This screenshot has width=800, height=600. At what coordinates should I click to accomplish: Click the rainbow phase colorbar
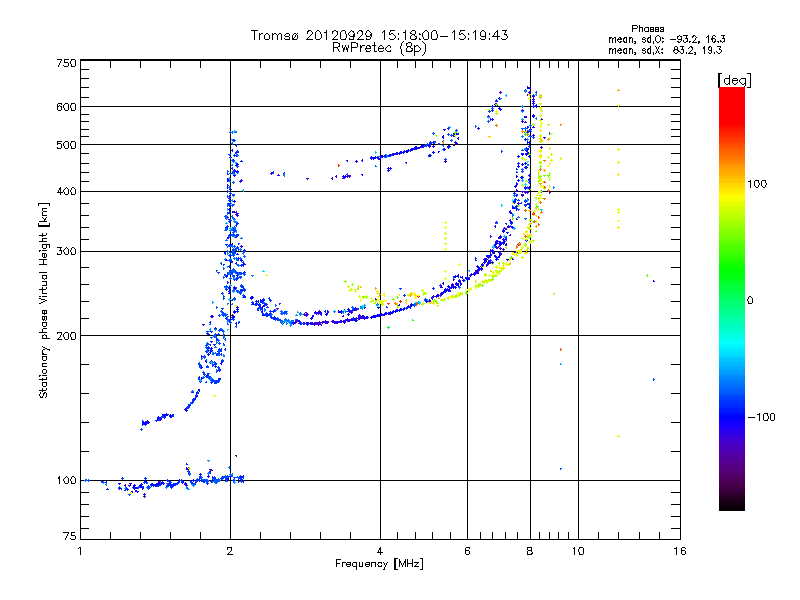(x=732, y=298)
